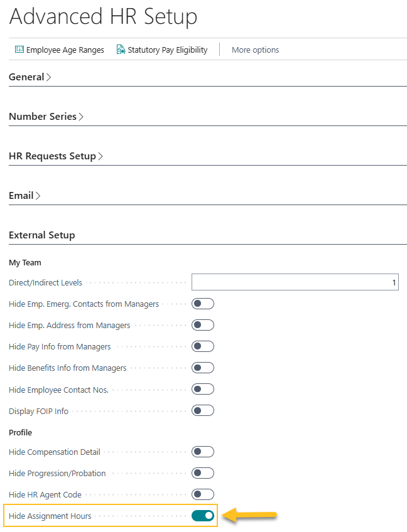Toggle Hide Emp. Address from Managers
The width and height of the screenshot is (407, 532).
[202, 324]
